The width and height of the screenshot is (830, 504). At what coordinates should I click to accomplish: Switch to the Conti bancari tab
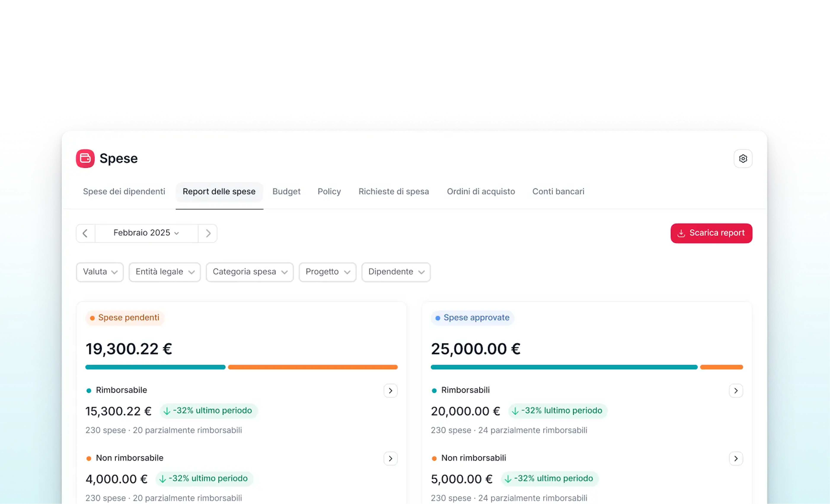click(x=558, y=191)
